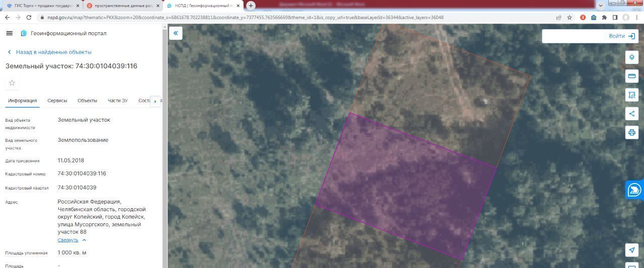
Task: Collapse the address via Свернуть chevron
Action: 84,240
